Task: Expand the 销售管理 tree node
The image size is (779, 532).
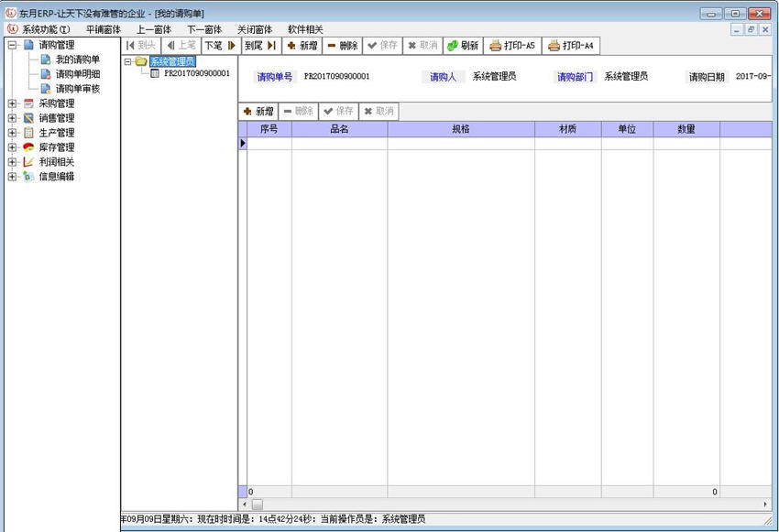Action: pos(13,118)
